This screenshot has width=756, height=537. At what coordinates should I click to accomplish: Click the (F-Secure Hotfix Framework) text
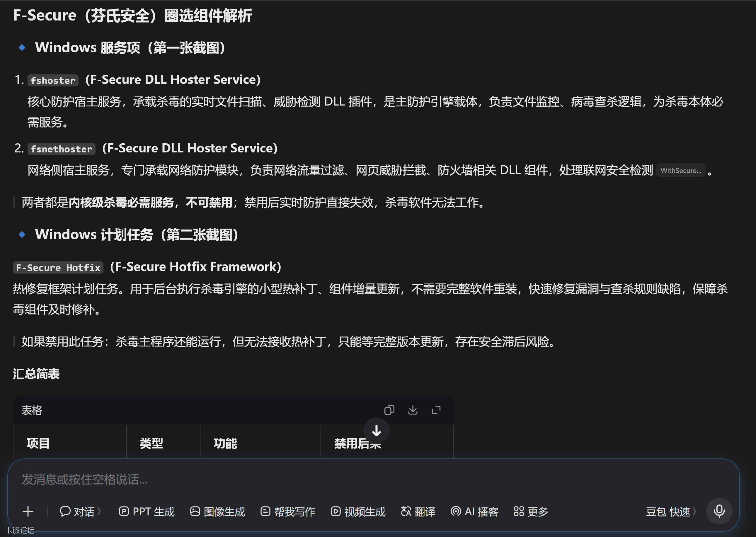tap(195, 266)
